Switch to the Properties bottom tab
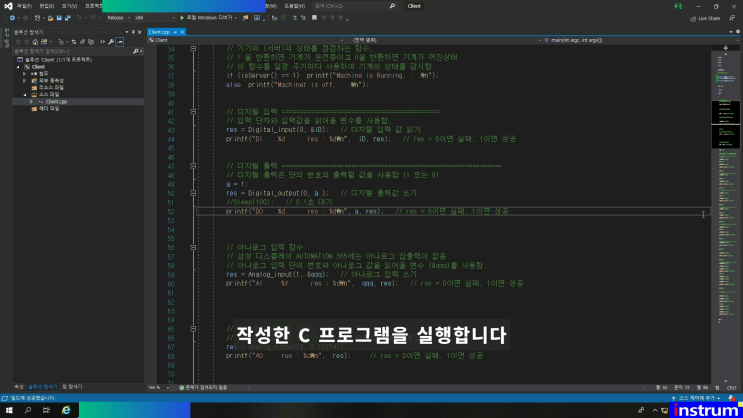The height and width of the screenshot is (418, 743). [18, 387]
